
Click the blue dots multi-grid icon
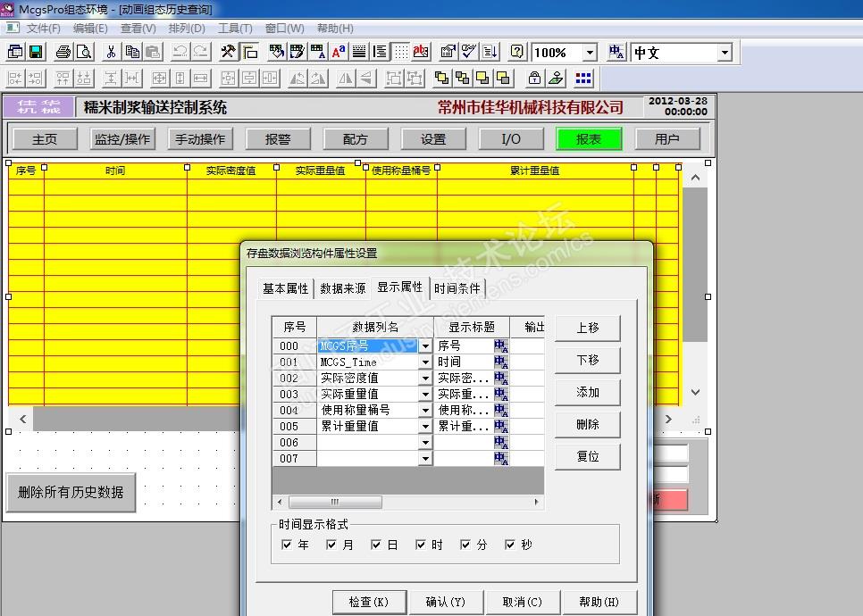(x=583, y=79)
